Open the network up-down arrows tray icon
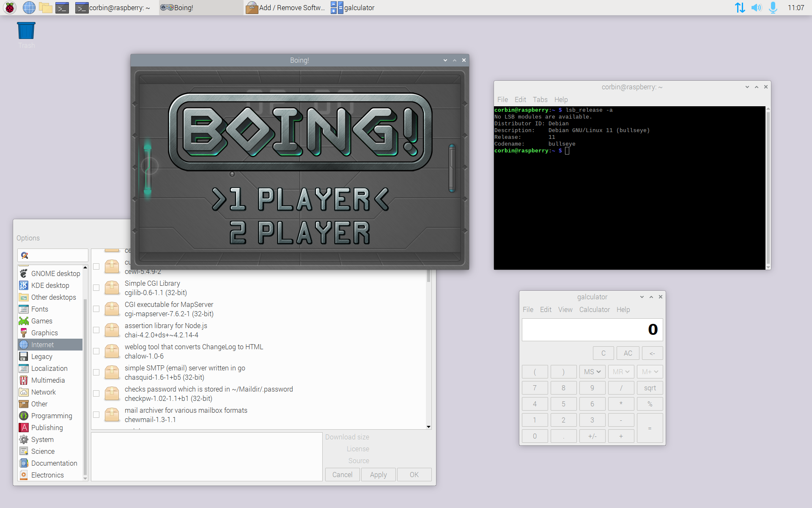 point(740,8)
